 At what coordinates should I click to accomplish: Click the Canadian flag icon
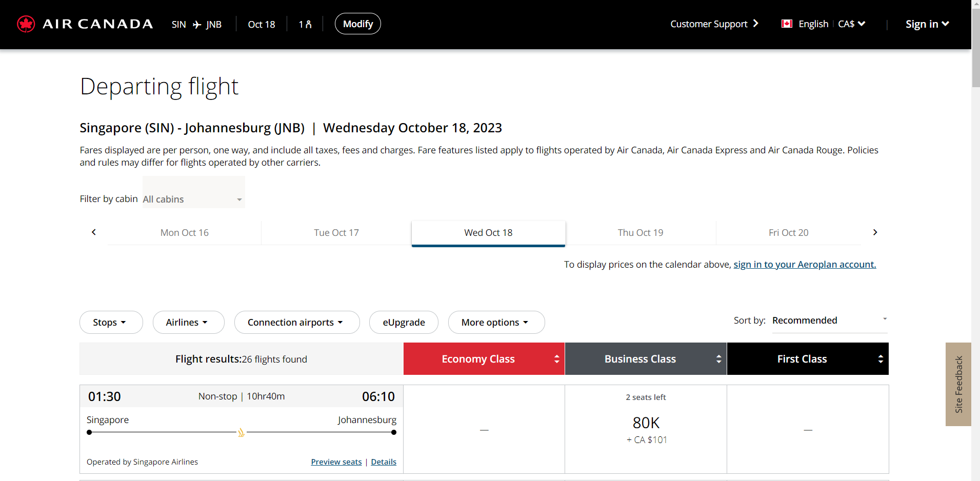[x=787, y=24]
